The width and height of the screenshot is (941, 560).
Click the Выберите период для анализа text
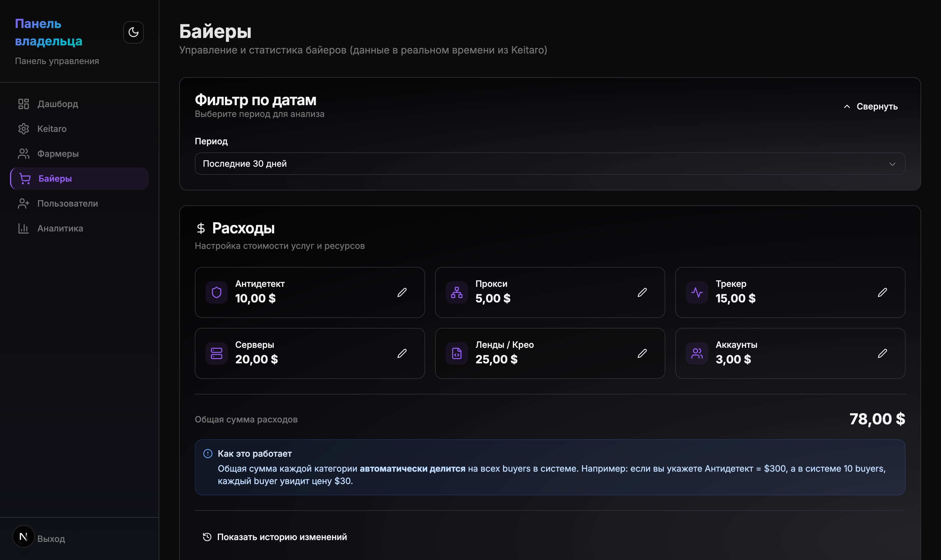260,114
